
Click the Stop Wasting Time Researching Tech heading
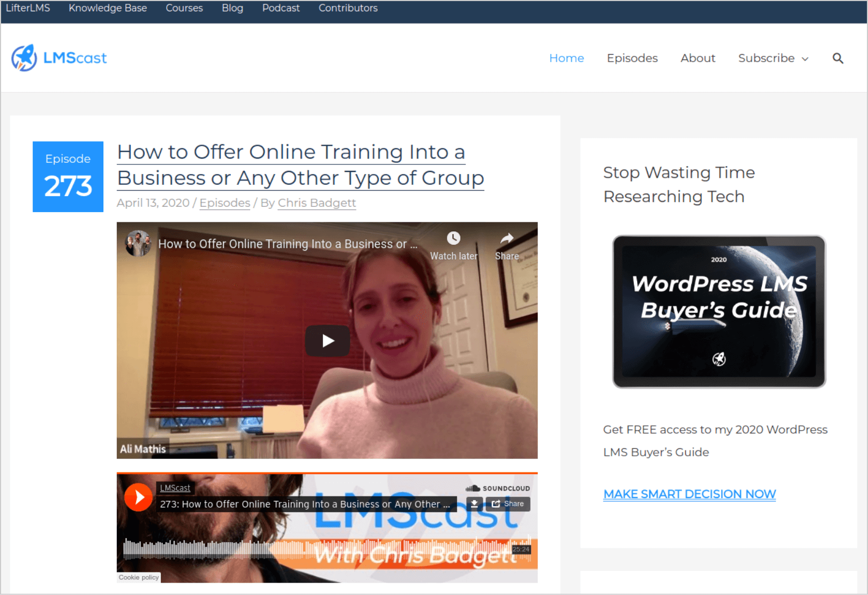click(679, 184)
